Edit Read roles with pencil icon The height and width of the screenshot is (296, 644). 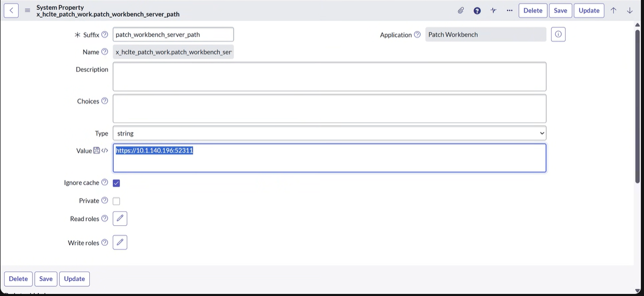coord(120,218)
